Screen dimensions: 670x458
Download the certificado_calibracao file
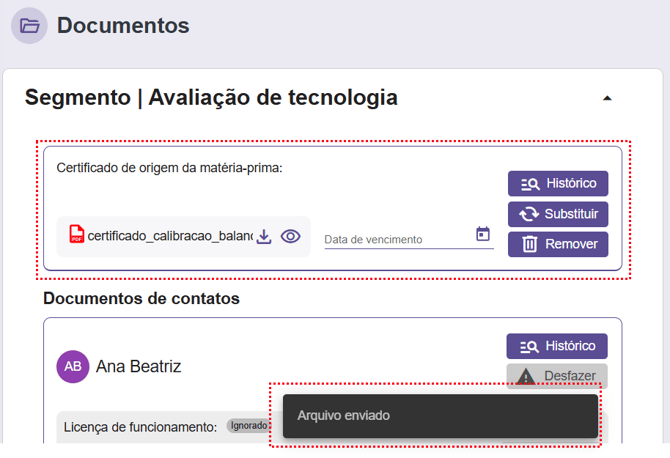264,236
